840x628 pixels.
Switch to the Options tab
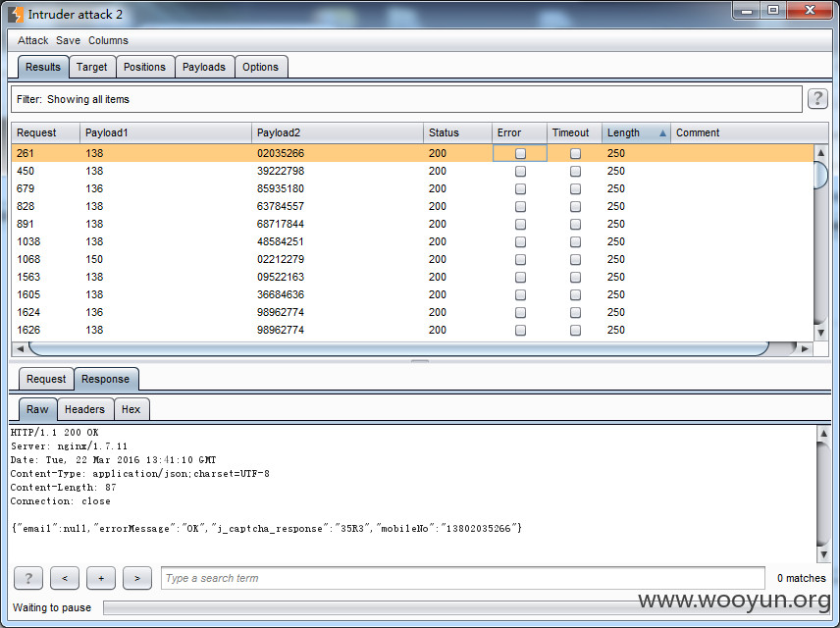tap(260, 67)
